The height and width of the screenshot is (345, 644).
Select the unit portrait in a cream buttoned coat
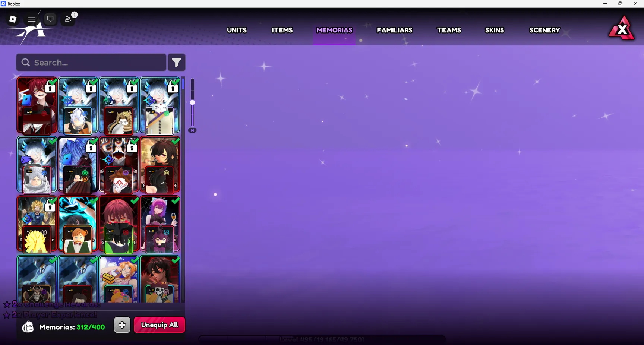point(160,121)
